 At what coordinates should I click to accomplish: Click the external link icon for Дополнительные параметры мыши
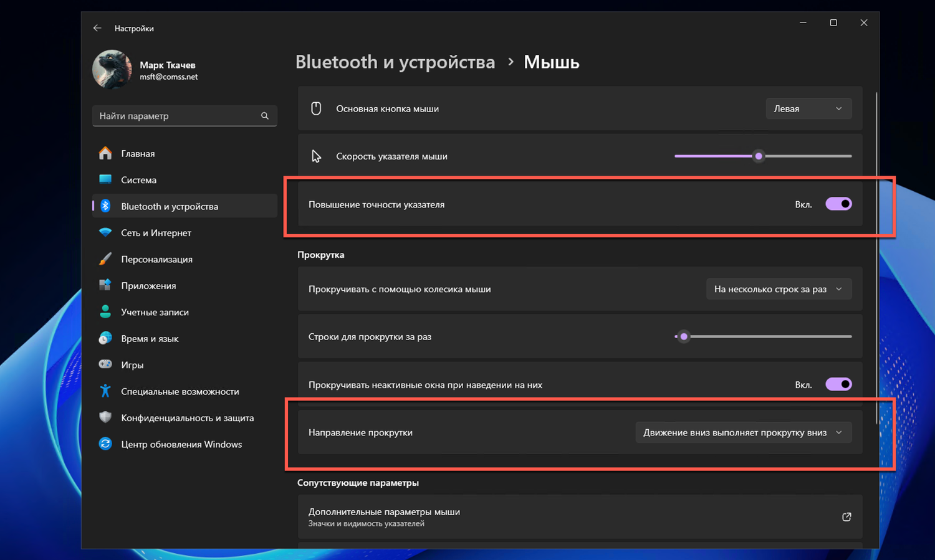pyautogui.click(x=846, y=517)
